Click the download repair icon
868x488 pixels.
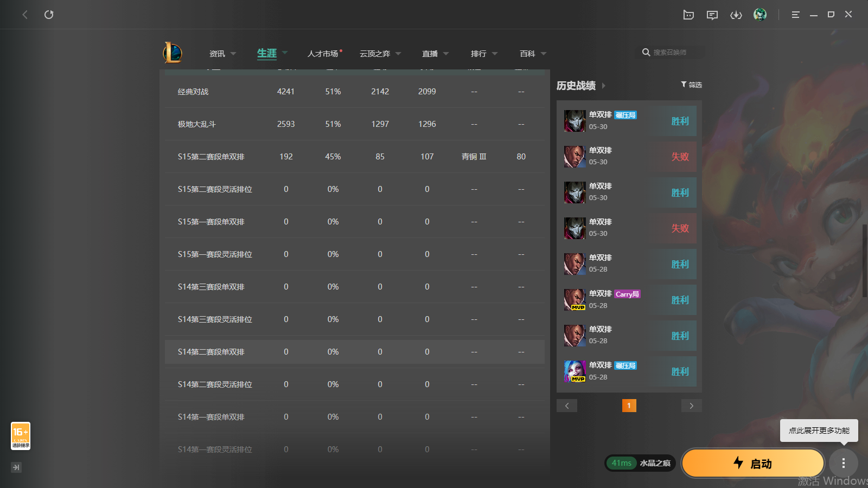tap(736, 15)
